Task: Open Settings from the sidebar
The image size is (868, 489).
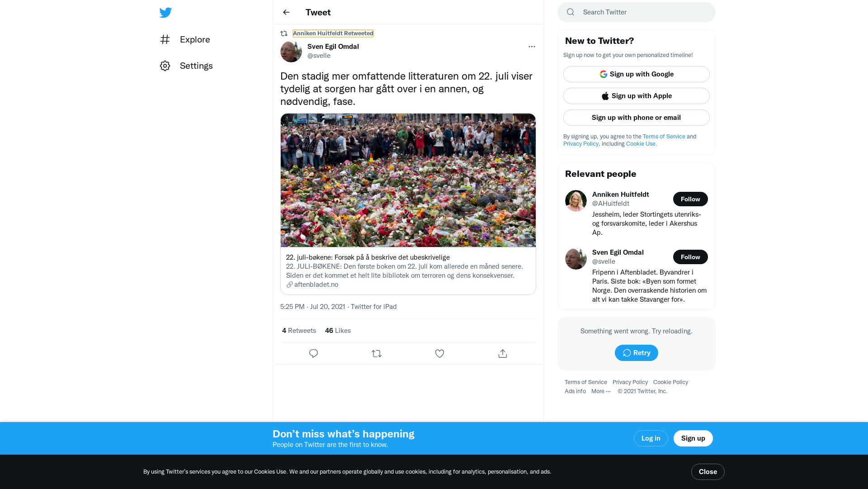Action: 186,66
